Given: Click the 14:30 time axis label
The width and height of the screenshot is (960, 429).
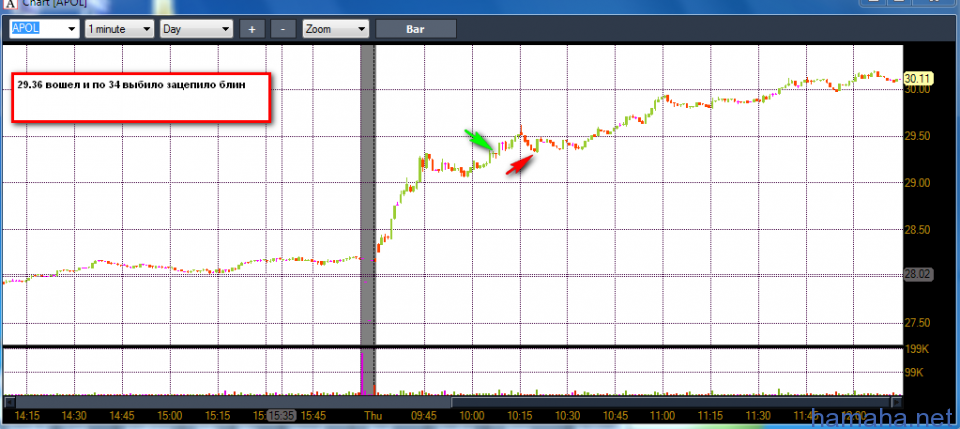Looking at the screenshot, I should (74, 416).
